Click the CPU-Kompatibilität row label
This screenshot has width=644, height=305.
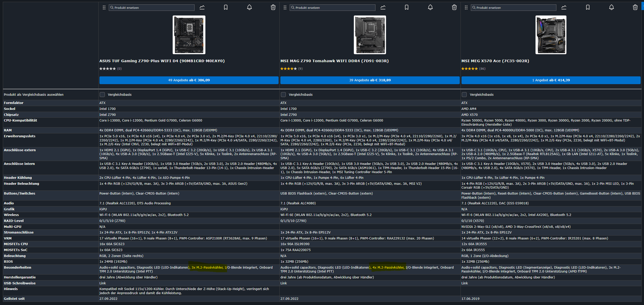pos(20,121)
